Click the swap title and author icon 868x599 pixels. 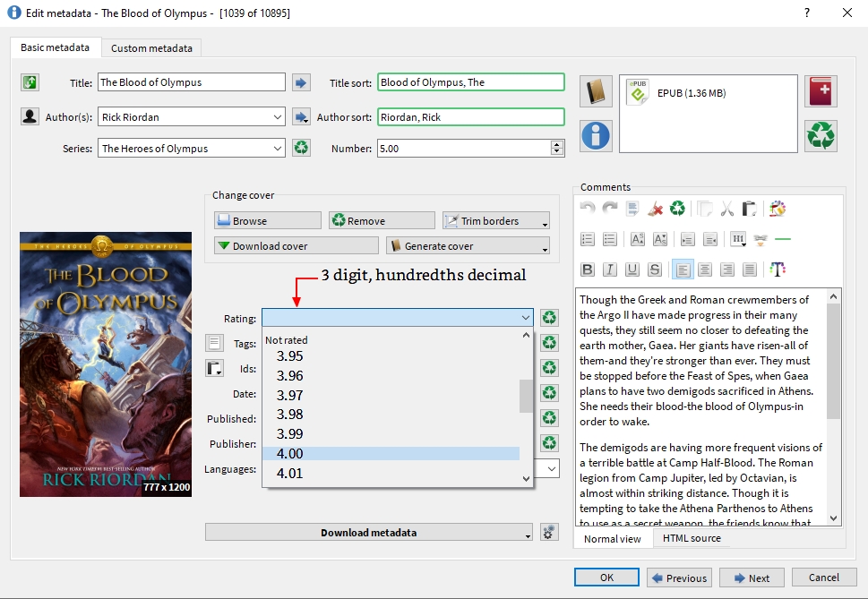(x=30, y=82)
